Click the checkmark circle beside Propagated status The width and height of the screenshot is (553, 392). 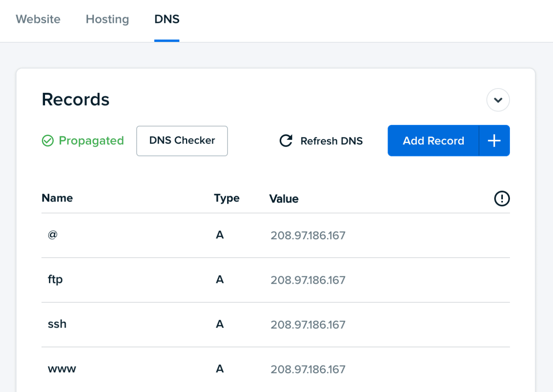(47, 141)
